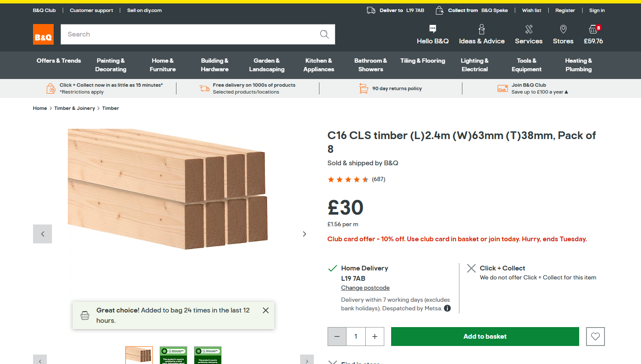The height and width of the screenshot is (364, 641).
Task: Dismiss the Great choice notification
Action: click(266, 310)
